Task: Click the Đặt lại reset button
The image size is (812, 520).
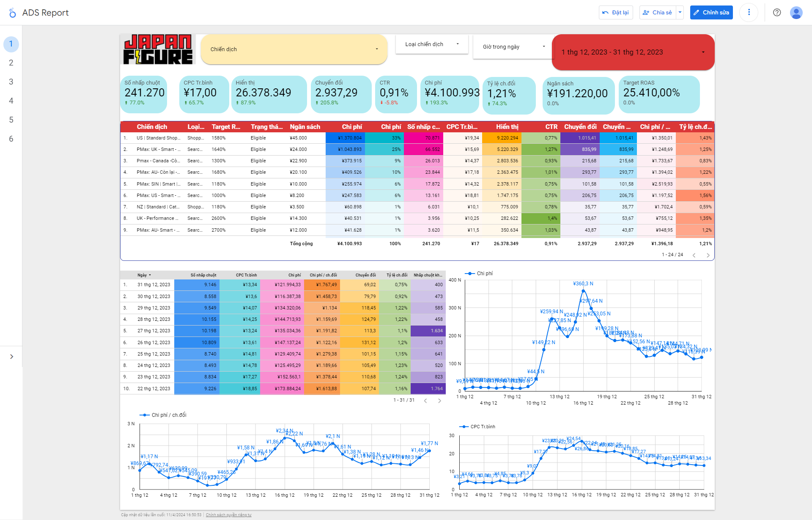Action: pyautogui.click(x=615, y=12)
